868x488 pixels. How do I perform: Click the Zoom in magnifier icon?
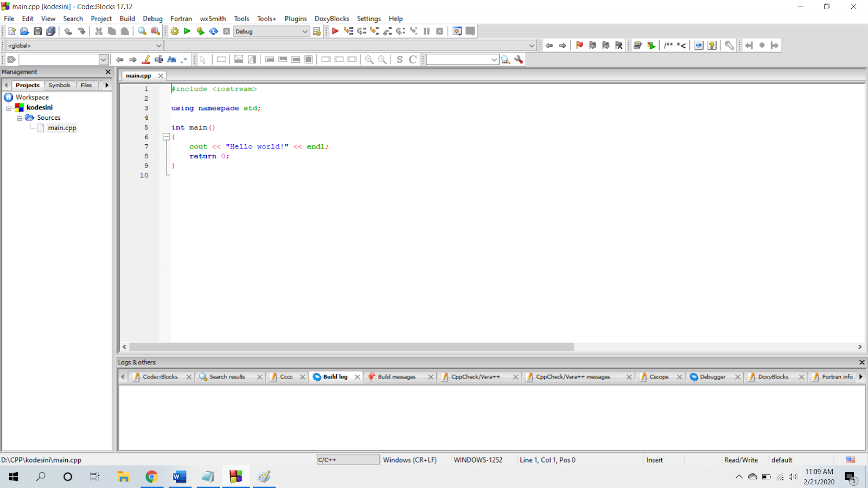click(369, 60)
